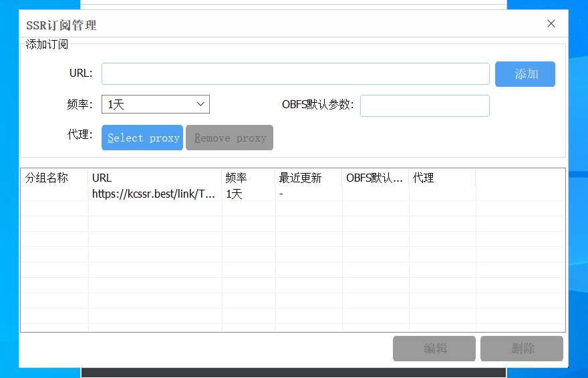Click the empty 分组名称 cell of kcssr row
588x378 pixels.
click(x=53, y=194)
